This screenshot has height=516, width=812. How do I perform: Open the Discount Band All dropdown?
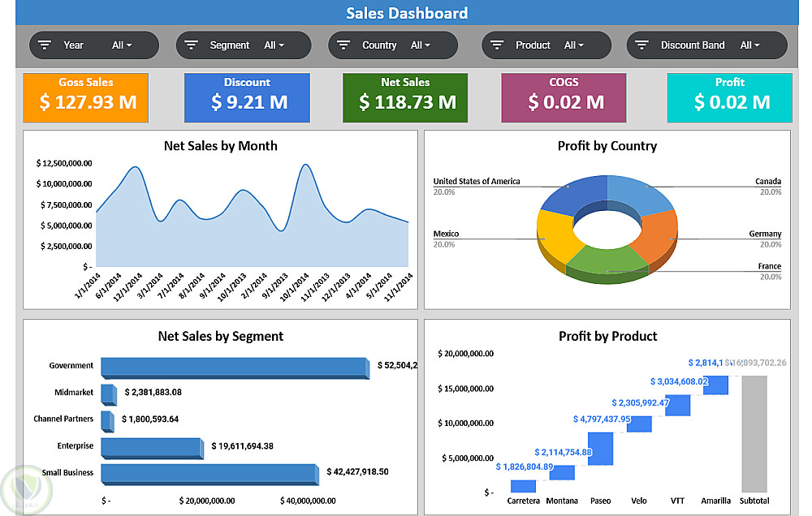point(749,45)
